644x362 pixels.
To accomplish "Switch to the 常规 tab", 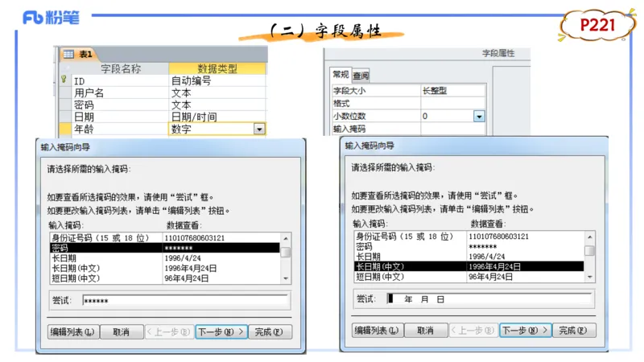I will [341, 75].
